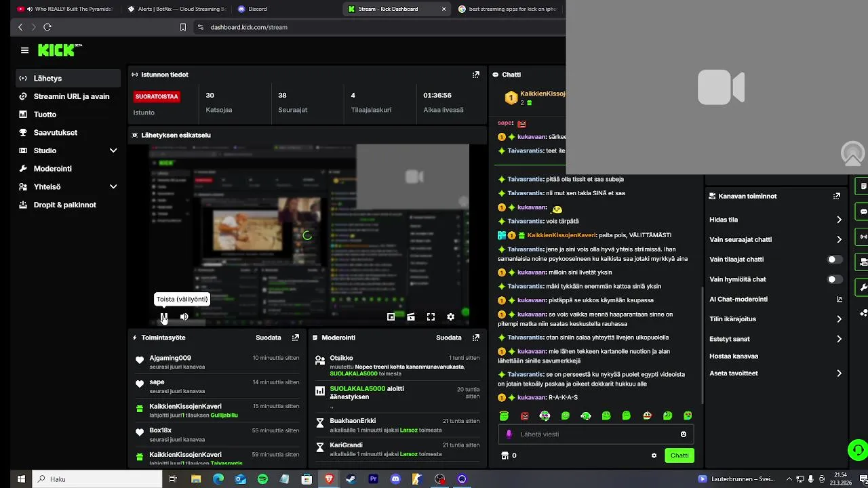Click Suodata in the Moderointi panel
The image size is (868, 488).
pos(449,338)
